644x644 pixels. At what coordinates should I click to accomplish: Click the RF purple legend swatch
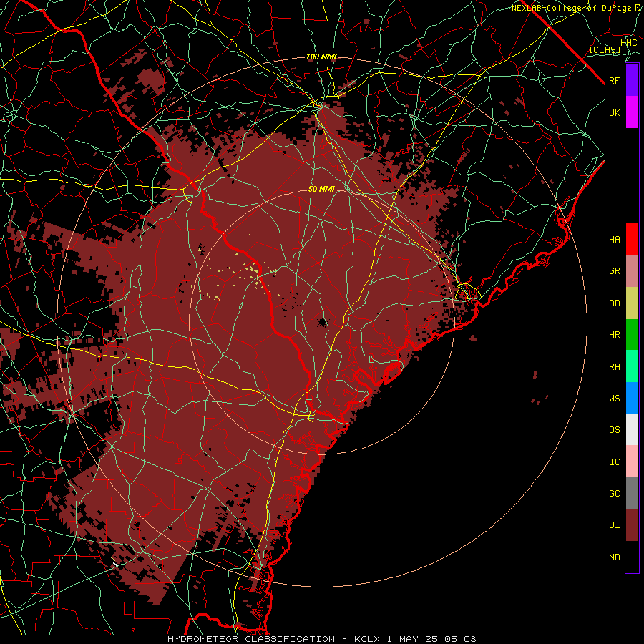[632, 80]
